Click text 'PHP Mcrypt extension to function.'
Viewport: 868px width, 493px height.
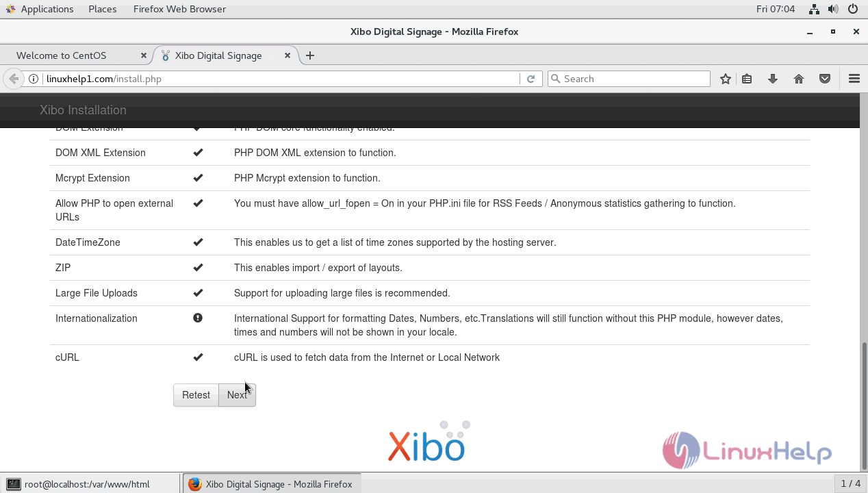[x=307, y=178]
